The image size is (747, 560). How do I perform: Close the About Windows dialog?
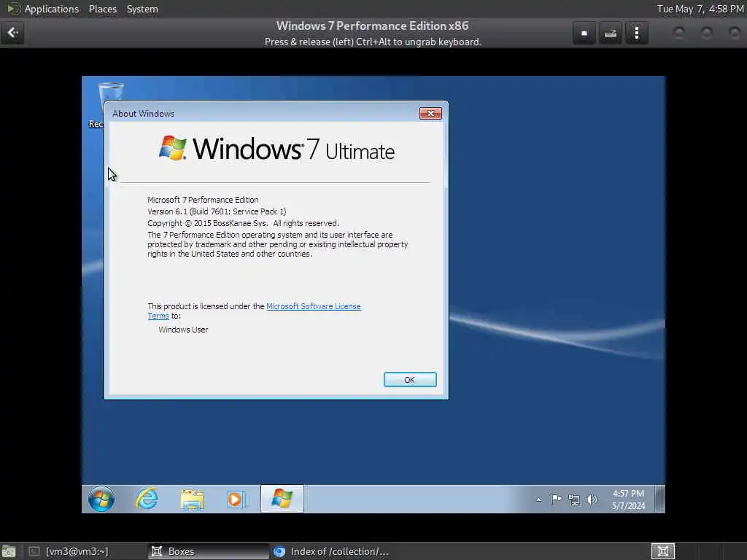click(430, 113)
